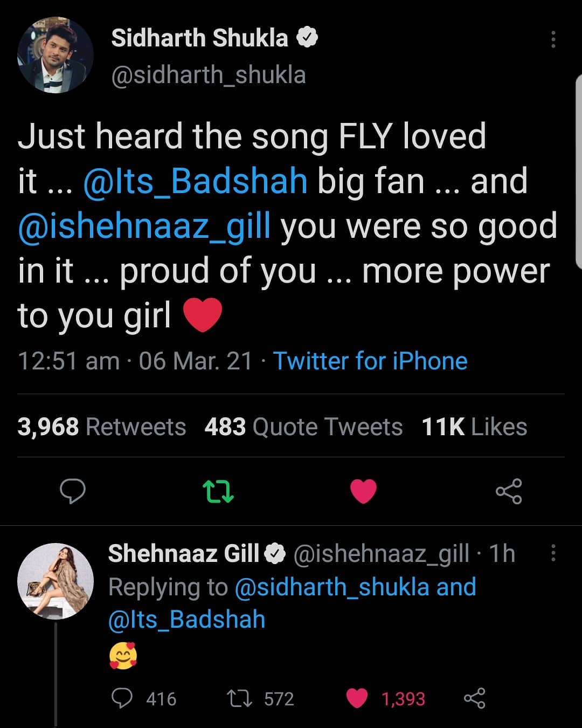Share the main tweet

click(508, 491)
